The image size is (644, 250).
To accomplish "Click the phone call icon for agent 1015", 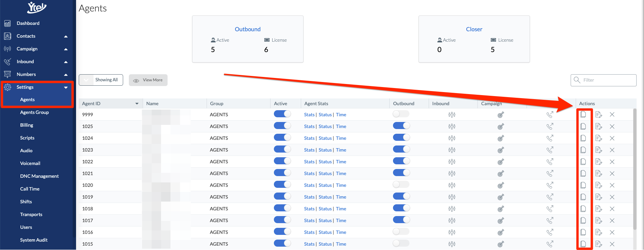I will (550, 244).
